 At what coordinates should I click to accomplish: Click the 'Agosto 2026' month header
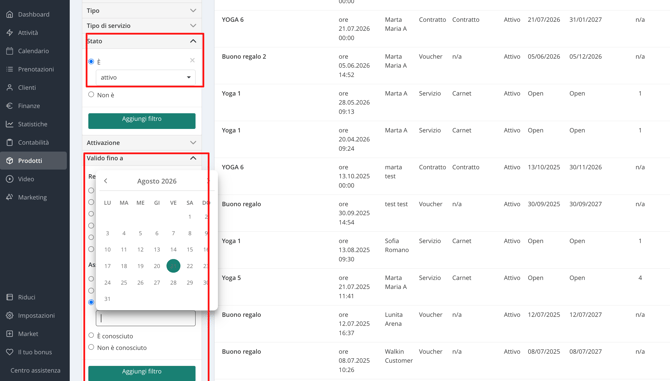[x=157, y=181]
